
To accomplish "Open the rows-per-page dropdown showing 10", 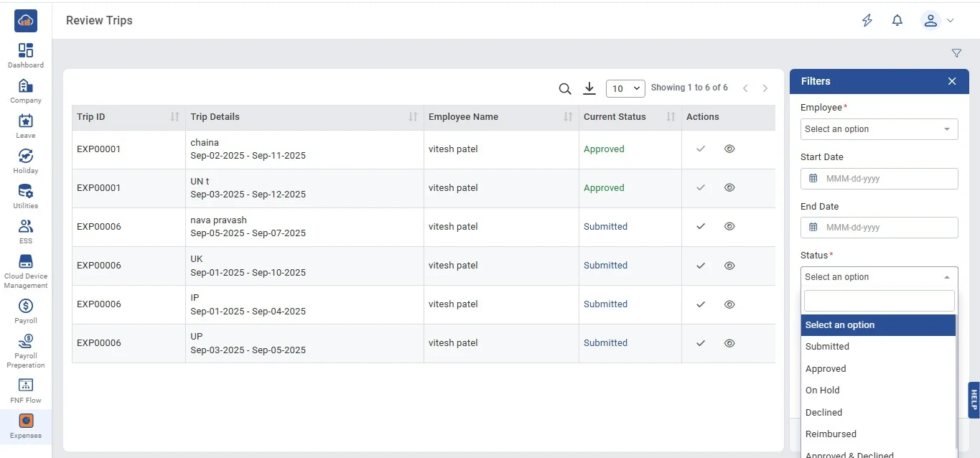I will [x=625, y=88].
